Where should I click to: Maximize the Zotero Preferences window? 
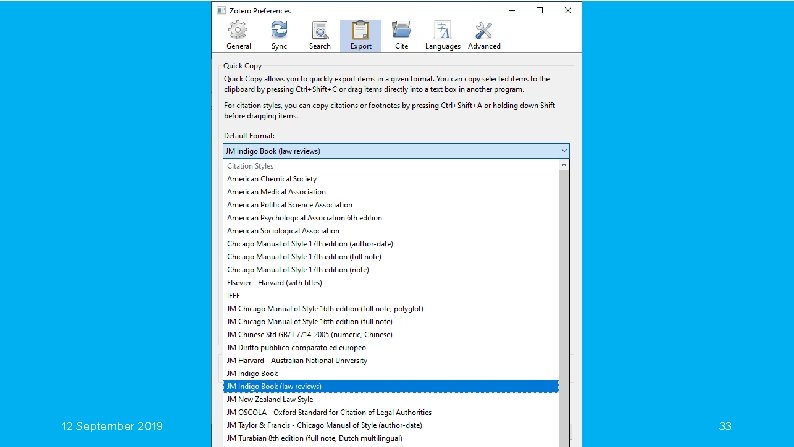point(540,10)
